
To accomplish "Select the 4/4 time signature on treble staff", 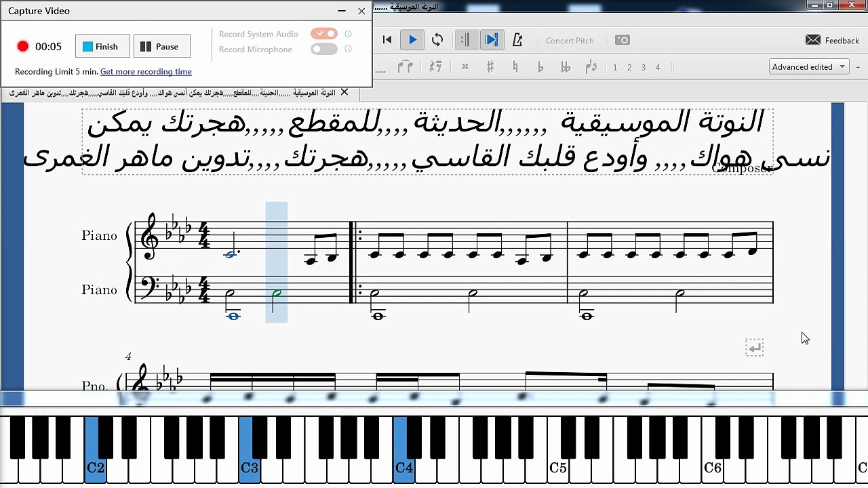I will coord(204,237).
